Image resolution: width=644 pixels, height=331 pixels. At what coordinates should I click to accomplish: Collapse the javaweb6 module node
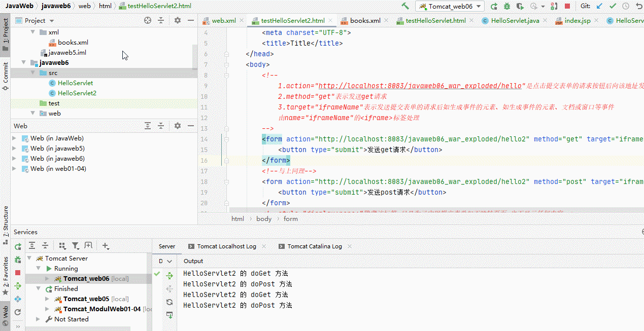(x=24, y=63)
